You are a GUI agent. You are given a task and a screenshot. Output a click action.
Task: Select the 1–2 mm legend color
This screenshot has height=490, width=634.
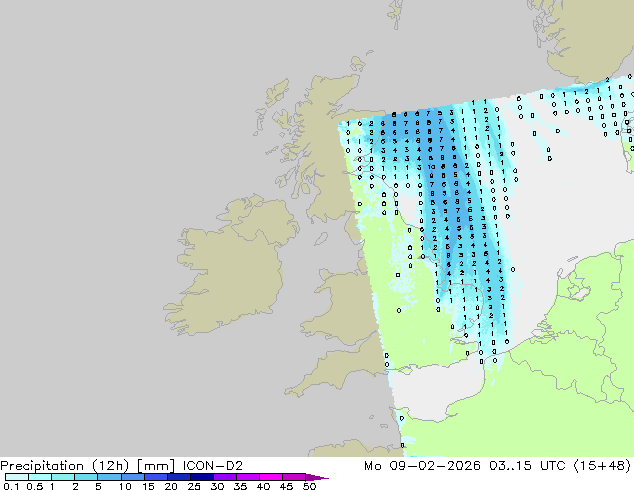(x=63, y=477)
